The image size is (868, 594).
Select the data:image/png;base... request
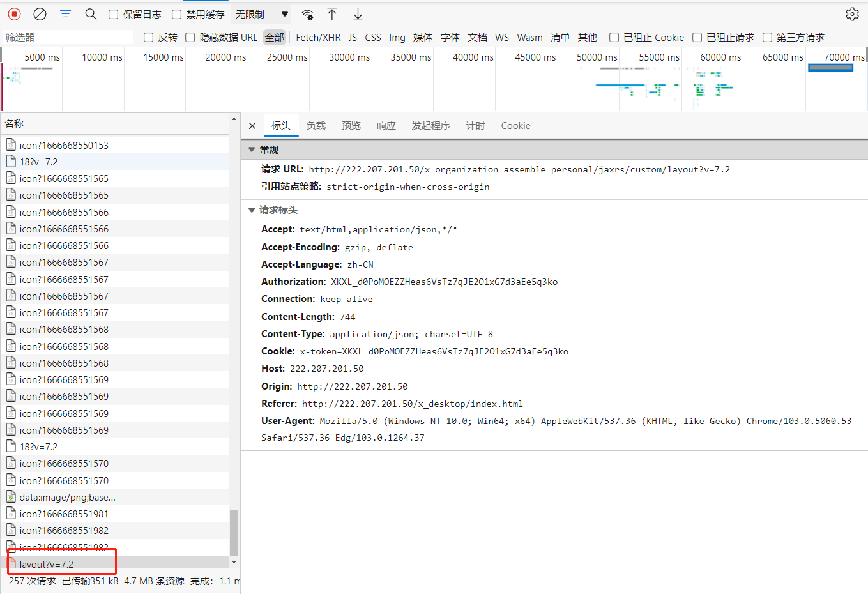click(x=67, y=497)
